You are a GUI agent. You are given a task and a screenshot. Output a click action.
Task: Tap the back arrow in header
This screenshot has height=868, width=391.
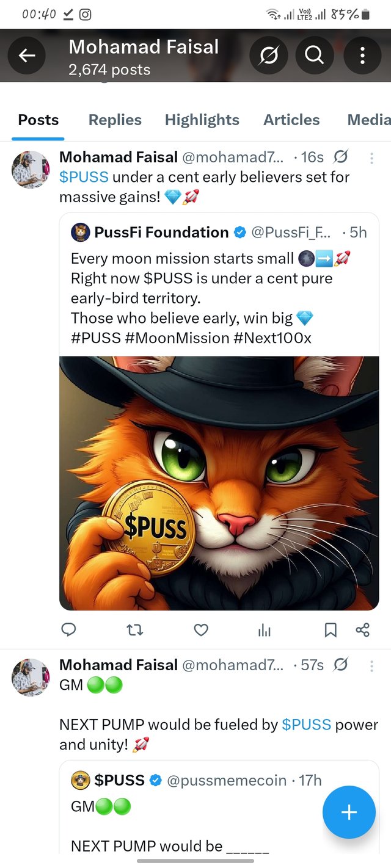pyautogui.click(x=26, y=56)
